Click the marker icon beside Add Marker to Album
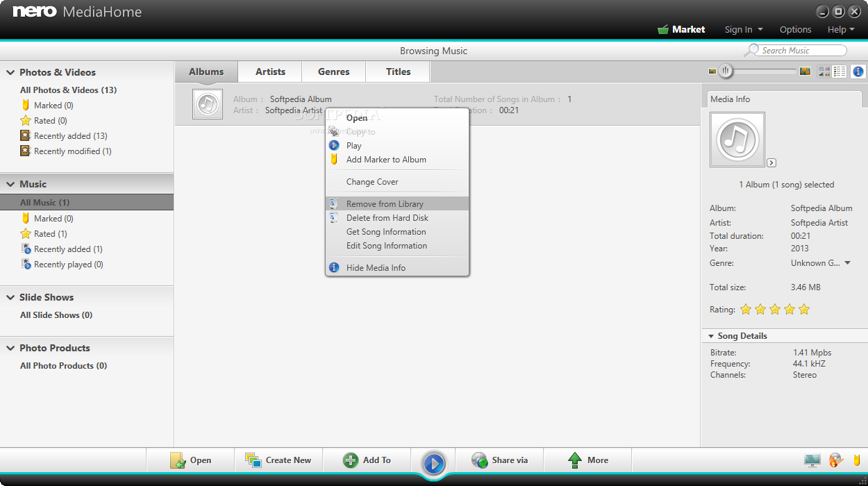Screen dimensions: 868x486 [x=334, y=159]
